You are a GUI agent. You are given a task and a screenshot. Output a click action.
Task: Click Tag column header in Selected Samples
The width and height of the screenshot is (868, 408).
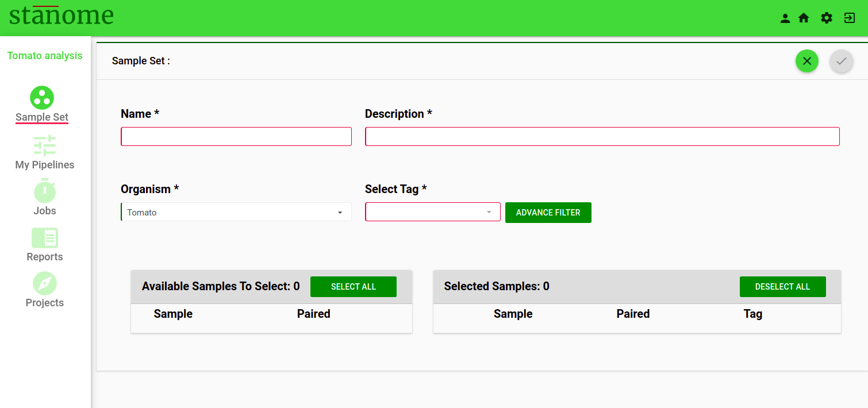pyautogui.click(x=753, y=314)
